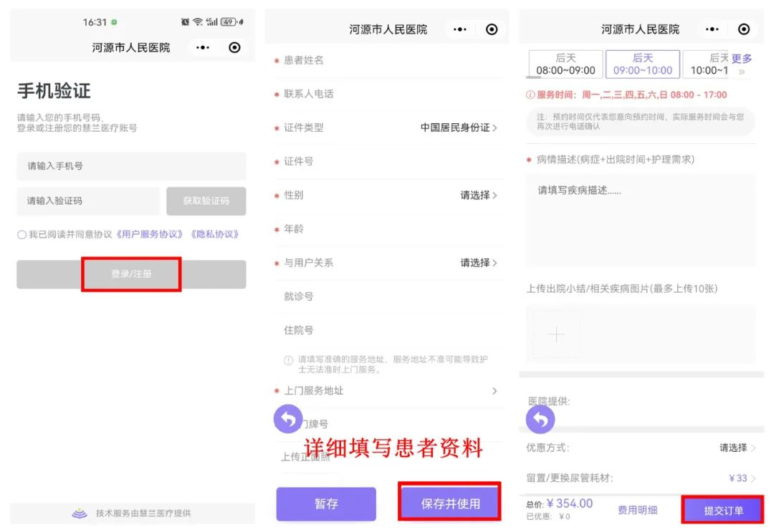Tap the plus icon to upload discharge images
The width and height of the screenshot is (774, 532).
point(556,334)
